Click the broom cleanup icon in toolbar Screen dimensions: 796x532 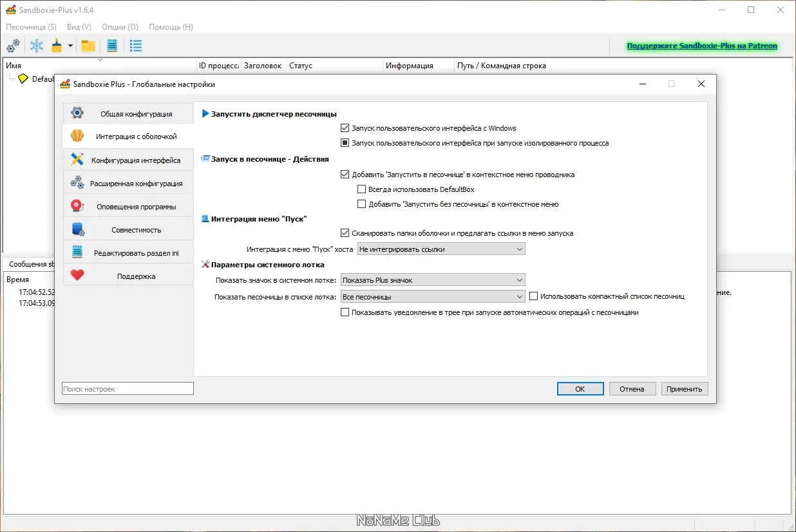(57, 46)
